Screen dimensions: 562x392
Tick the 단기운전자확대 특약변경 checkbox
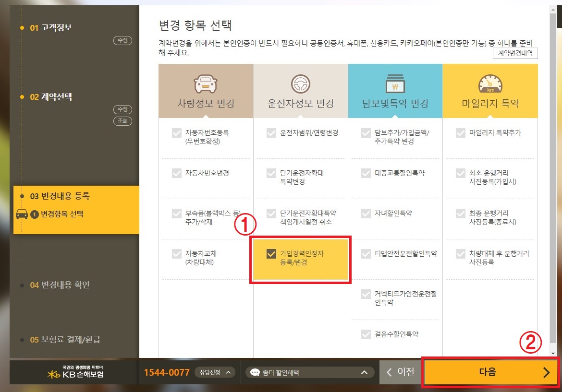pos(271,173)
